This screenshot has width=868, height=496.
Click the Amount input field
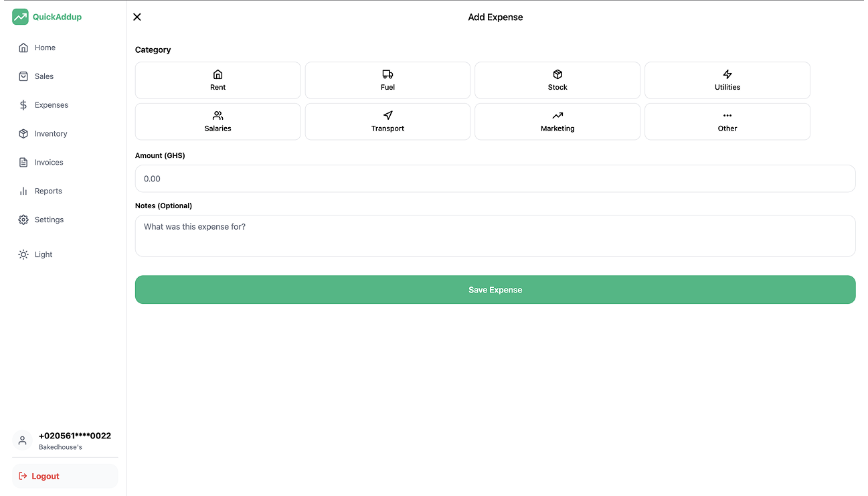point(495,179)
